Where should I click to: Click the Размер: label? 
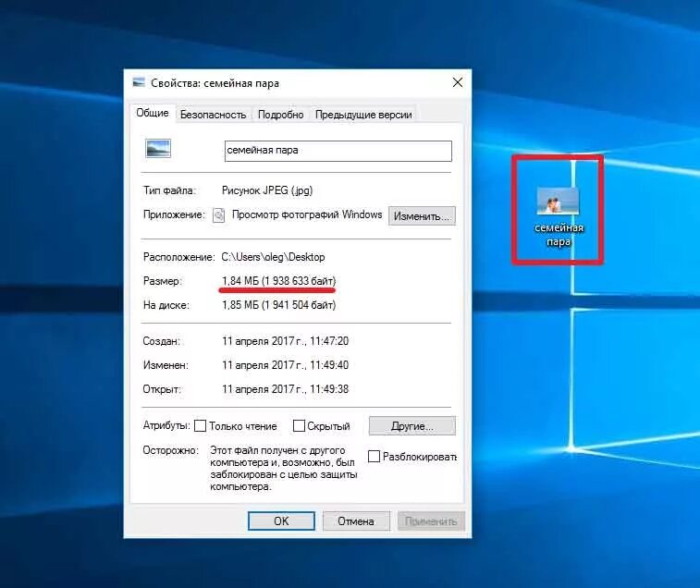[x=162, y=281]
